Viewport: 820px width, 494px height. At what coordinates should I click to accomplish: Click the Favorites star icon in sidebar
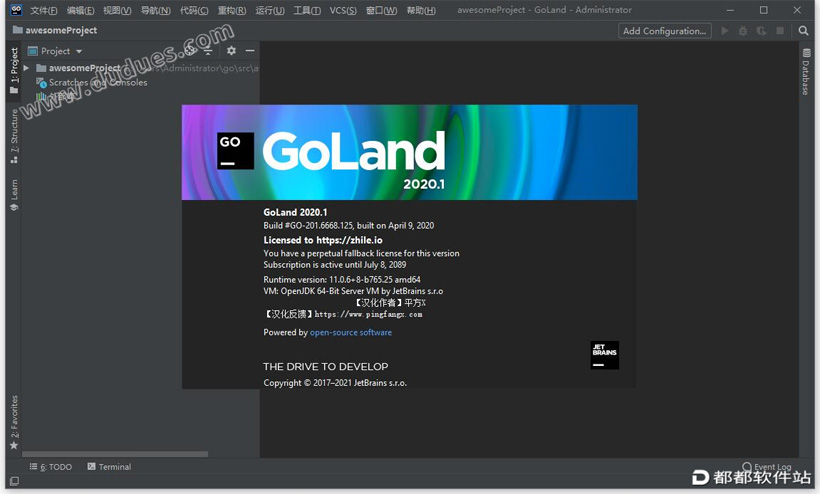pos(14,445)
